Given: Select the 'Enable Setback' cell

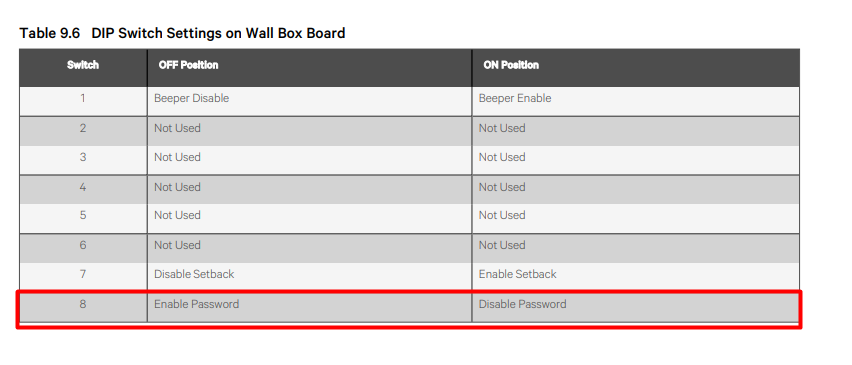Looking at the screenshot, I should tap(636, 277).
